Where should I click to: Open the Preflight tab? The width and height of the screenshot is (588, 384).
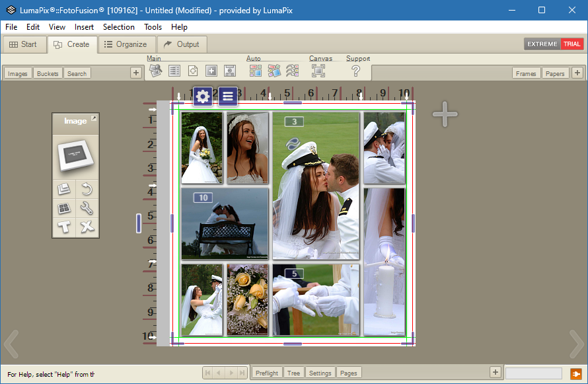click(267, 373)
